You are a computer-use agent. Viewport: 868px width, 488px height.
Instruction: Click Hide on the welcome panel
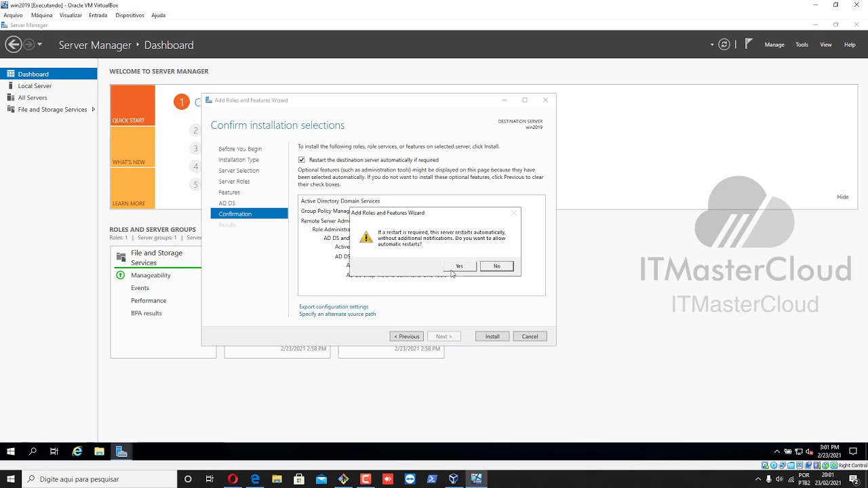(x=842, y=197)
